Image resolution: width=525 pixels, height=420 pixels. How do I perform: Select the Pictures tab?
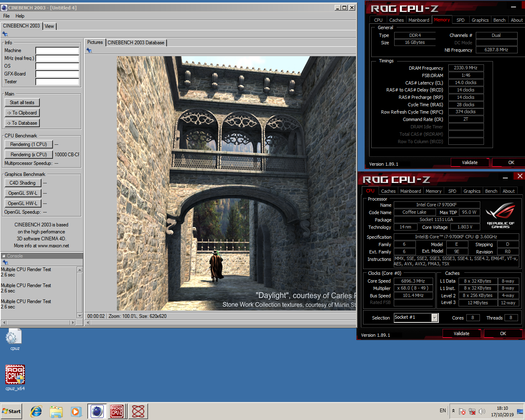click(x=95, y=42)
